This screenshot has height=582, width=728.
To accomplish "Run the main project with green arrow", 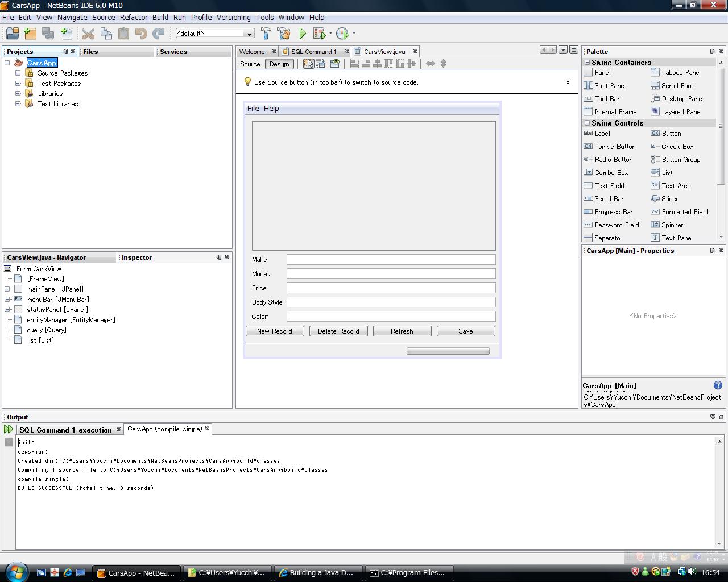I will 303,34.
